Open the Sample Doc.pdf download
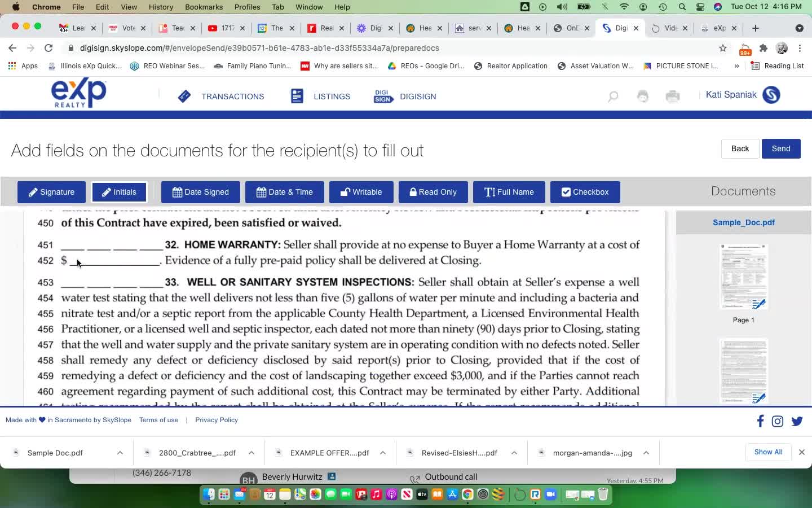 point(55,453)
